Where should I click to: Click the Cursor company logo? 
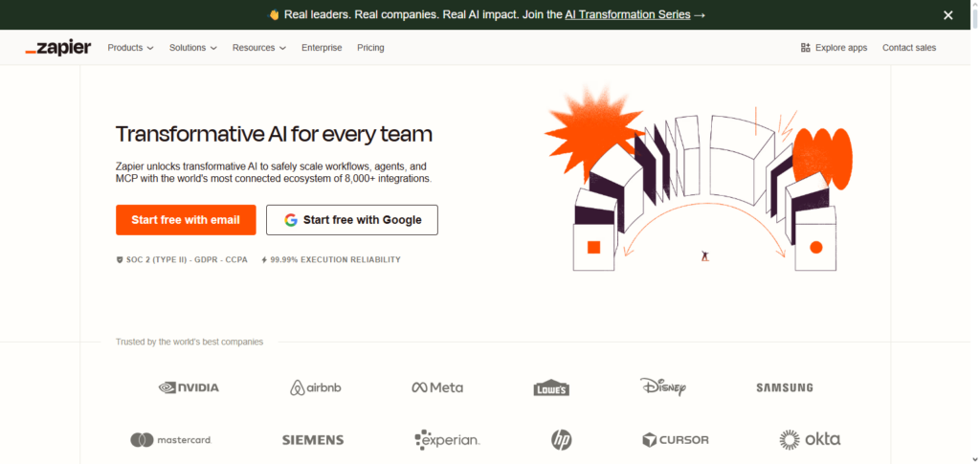[x=676, y=440]
